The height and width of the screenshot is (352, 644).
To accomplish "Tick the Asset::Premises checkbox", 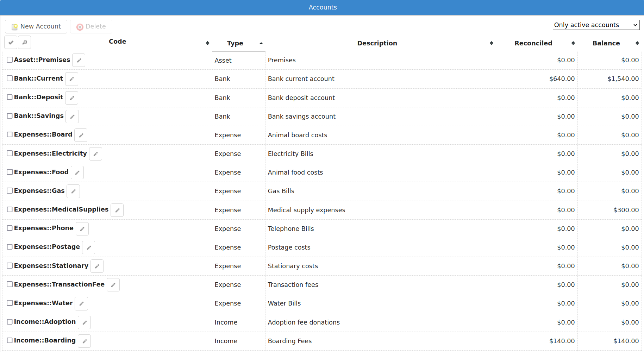I will [x=10, y=60].
